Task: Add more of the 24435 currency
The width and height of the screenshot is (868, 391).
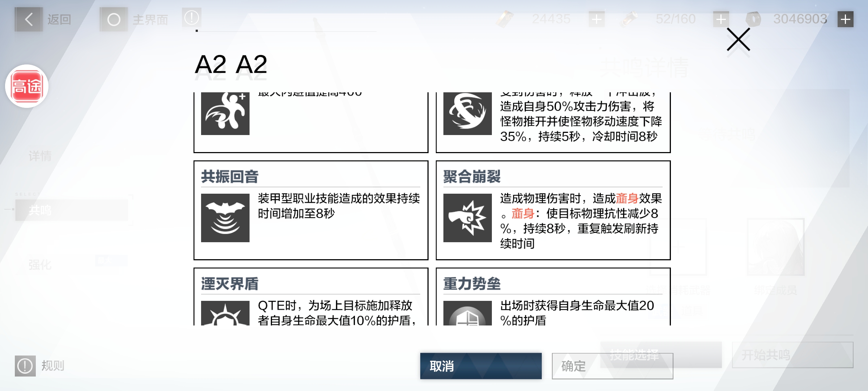Action: pyautogui.click(x=596, y=19)
